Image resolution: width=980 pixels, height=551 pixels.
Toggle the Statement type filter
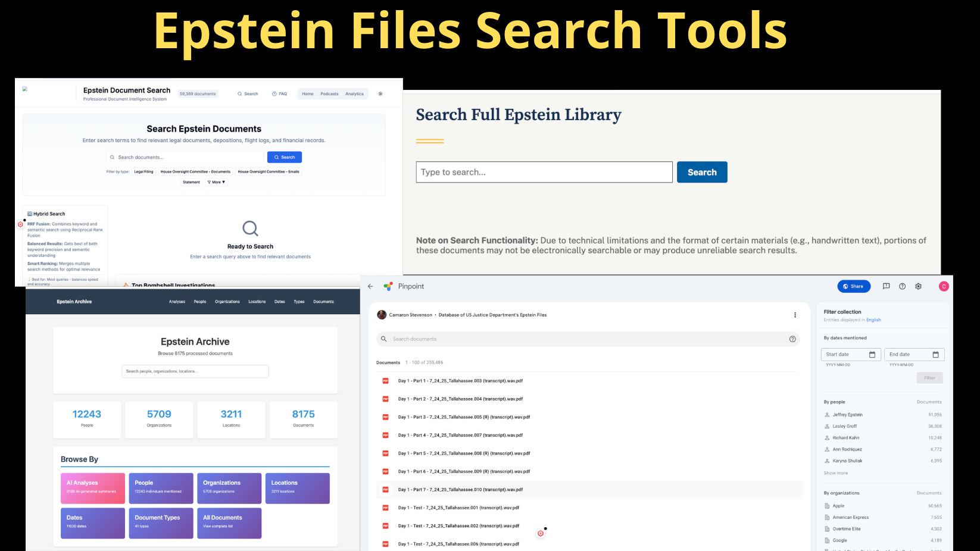point(191,182)
